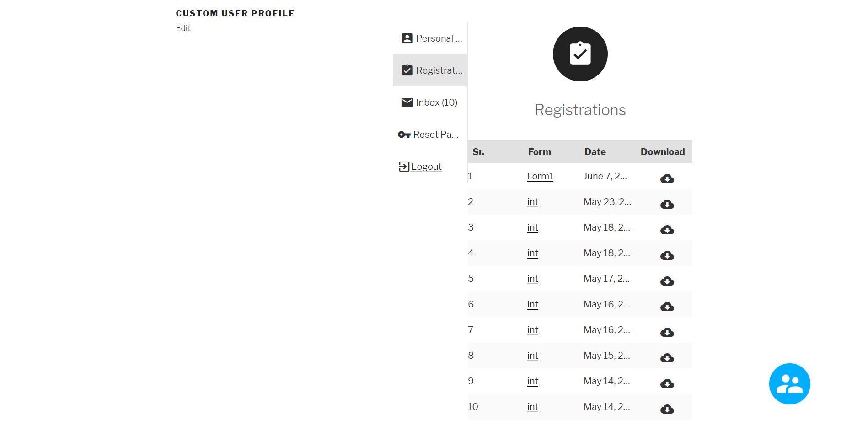
Task: Open the int form link in row 2
Action: 532,201
